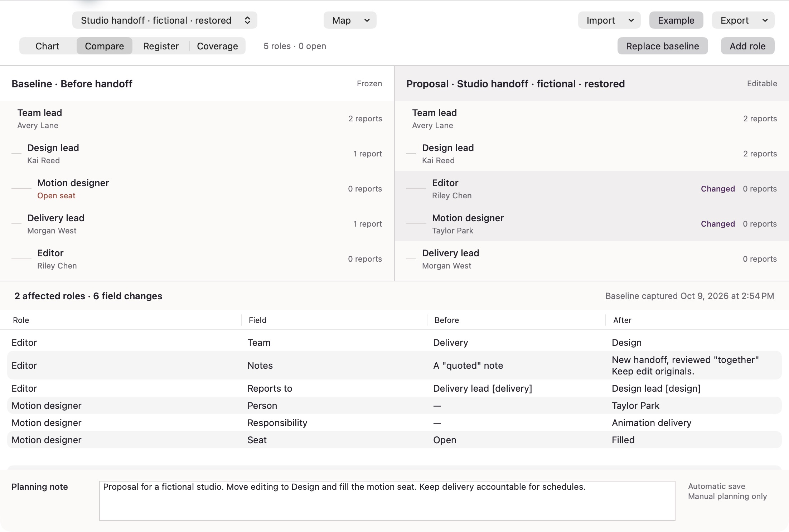Click 'Baseline captured Oct 9, 2026' text
This screenshot has height=532, width=789.
(689, 296)
